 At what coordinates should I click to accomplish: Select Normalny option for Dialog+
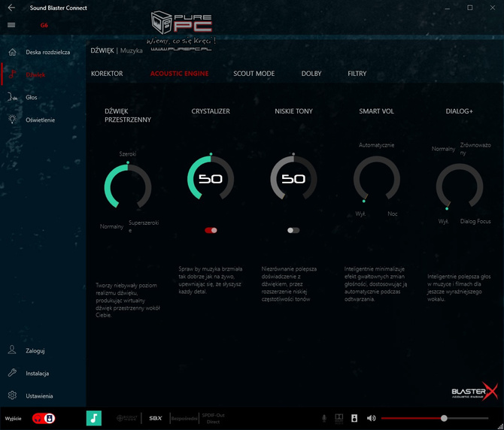(443, 149)
